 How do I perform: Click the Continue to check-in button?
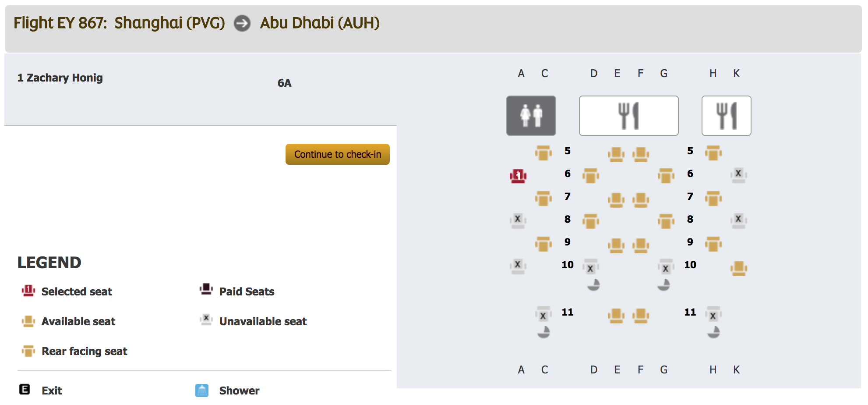click(x=337, y=154)
